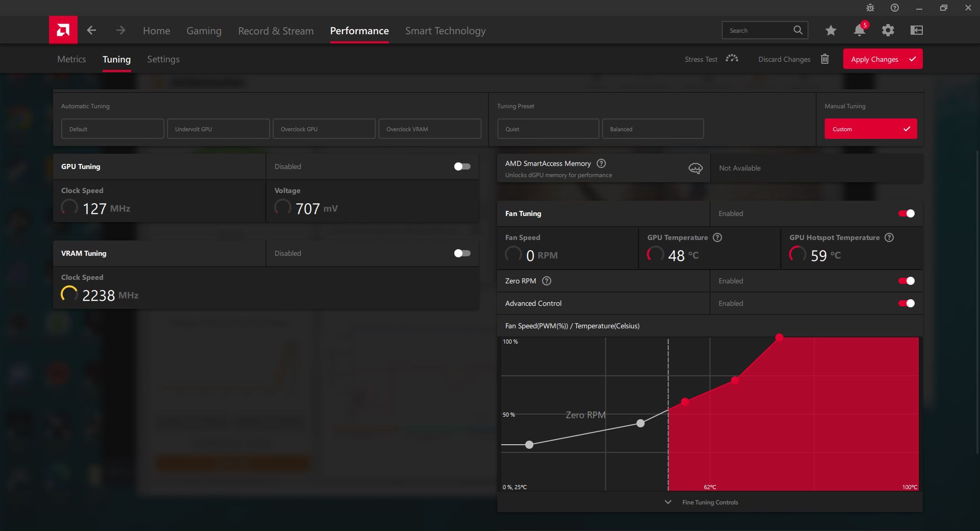Click the Zero RPM label in fan graph
980x531 pixels.
pos(585,415)
